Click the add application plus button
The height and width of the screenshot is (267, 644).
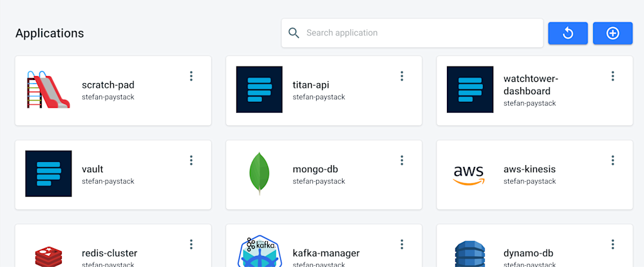612,33
